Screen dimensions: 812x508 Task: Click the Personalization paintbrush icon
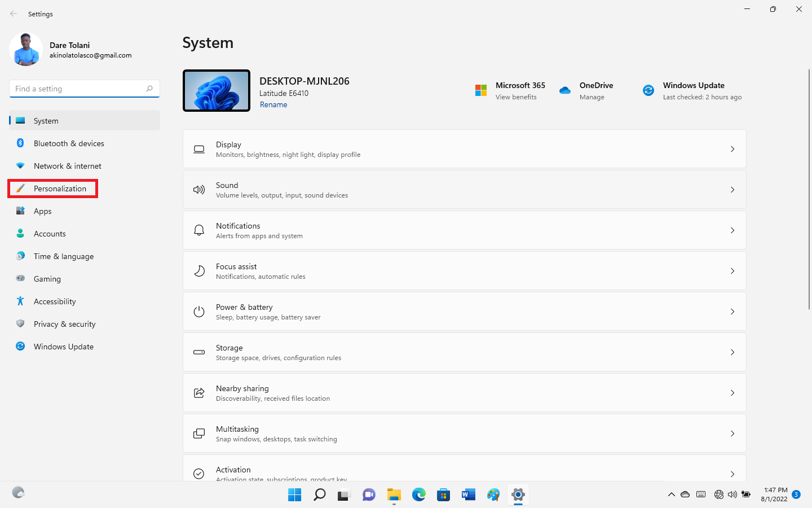[x=20, y=189]
